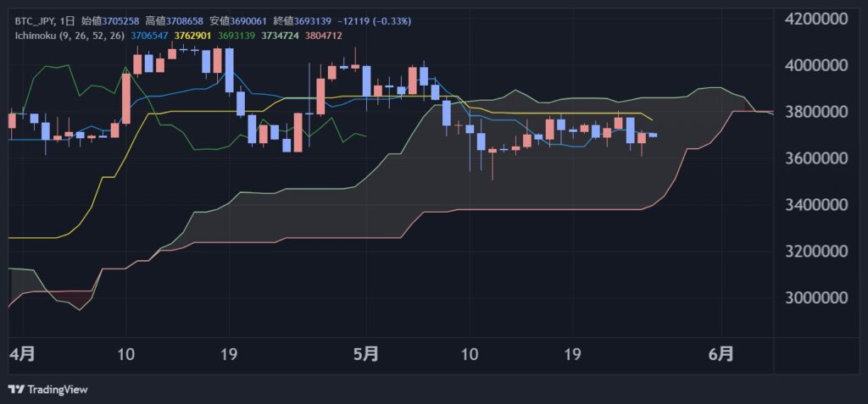The image size is (868, 404).
Task: Click the blue Ichimoku value 3706547
Action: click(x=149, y=36)
